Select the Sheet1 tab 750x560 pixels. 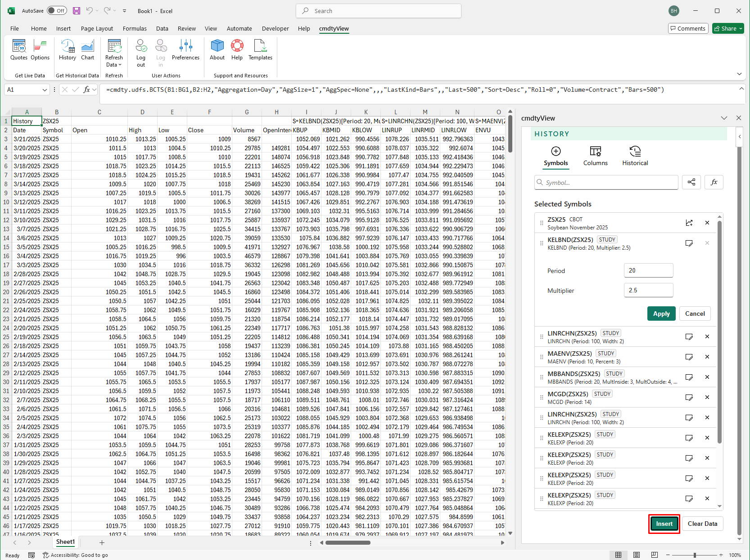65,542
